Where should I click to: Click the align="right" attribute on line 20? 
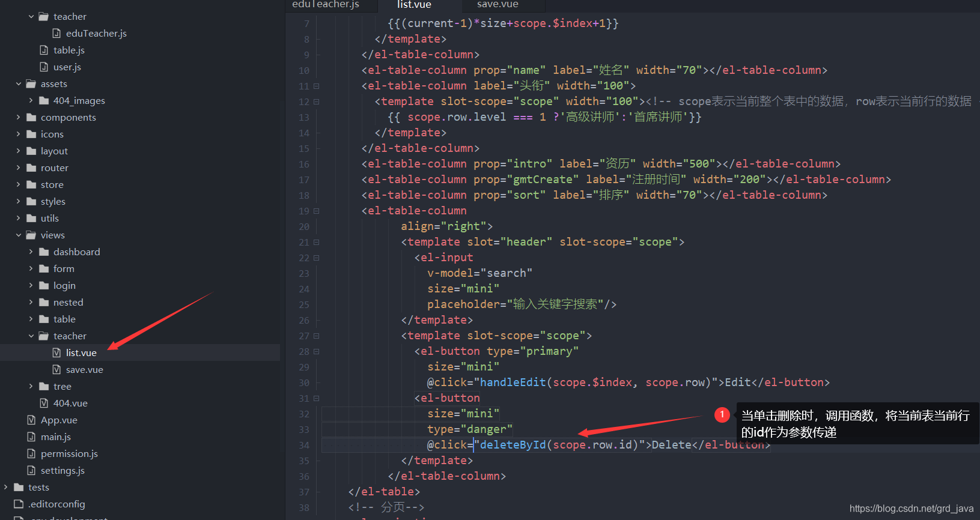[x=443, y=226]
